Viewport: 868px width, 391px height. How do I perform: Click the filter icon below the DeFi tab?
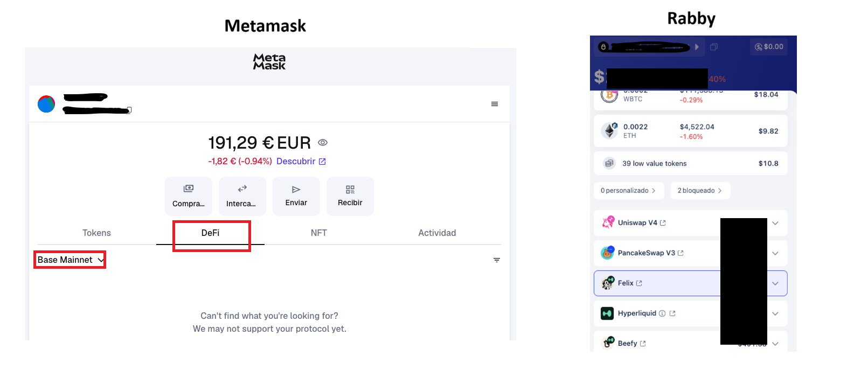(x=497, y=260)
